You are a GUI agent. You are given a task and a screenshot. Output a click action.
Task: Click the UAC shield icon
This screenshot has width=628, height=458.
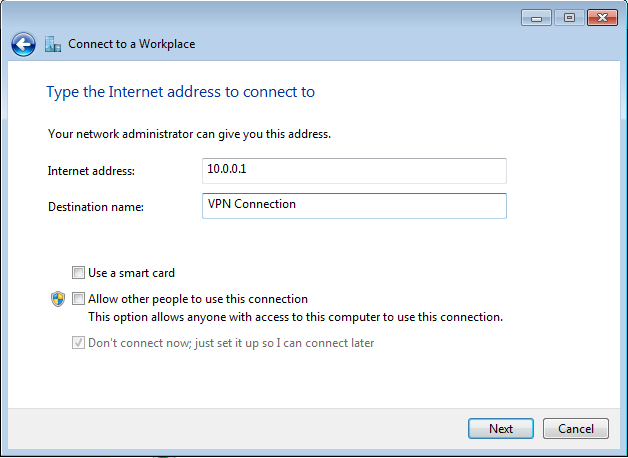(x=57, y=299)
